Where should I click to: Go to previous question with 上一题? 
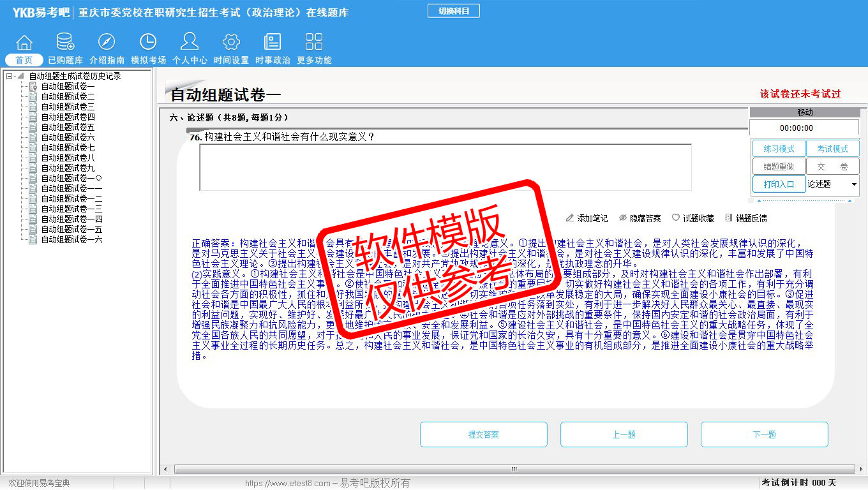(624, 434)
